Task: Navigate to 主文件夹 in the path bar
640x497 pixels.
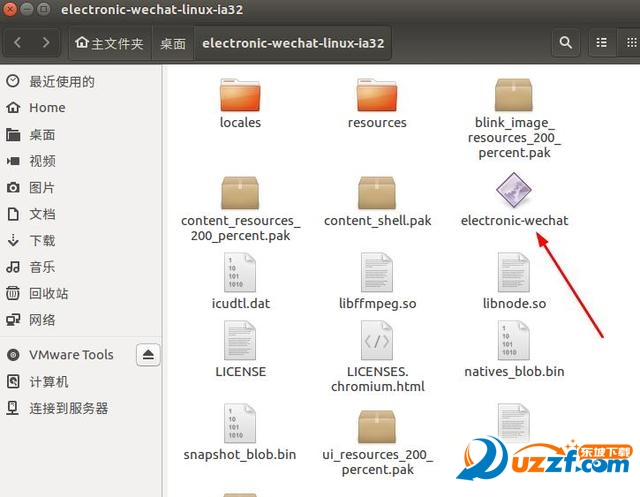Action: pos(109,44)
